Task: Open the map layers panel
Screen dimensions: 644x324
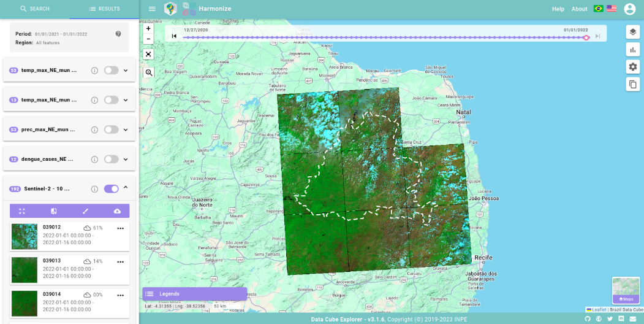Action: [633, 32]
